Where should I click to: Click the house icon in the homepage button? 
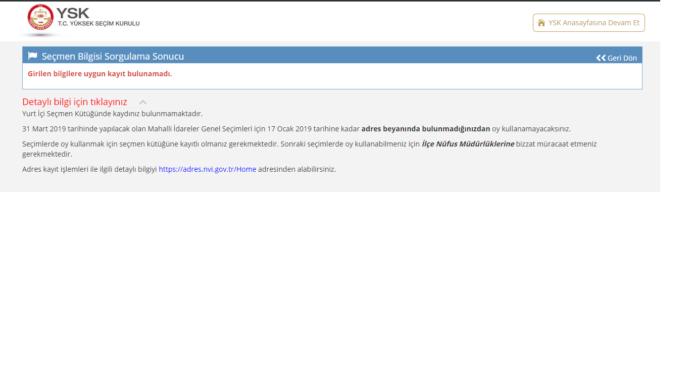541,23
